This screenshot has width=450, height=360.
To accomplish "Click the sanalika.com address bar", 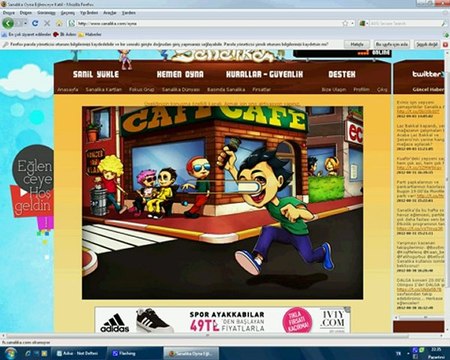I will pyautogui.click(x=208, y=23).
